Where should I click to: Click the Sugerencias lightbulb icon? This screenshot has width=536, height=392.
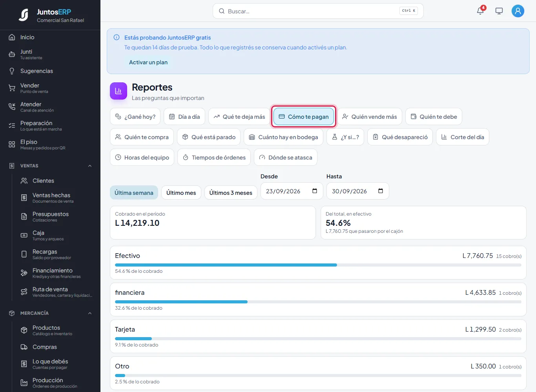point(12,71)
